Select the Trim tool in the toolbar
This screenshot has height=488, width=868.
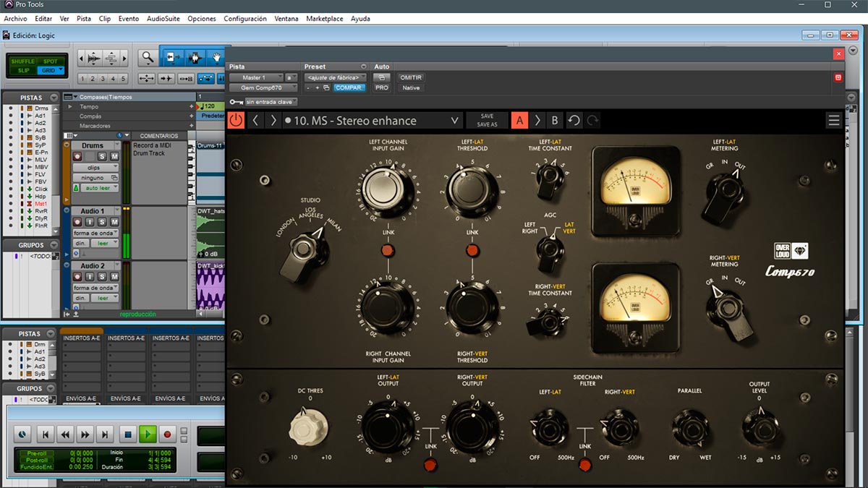(172, 58)
